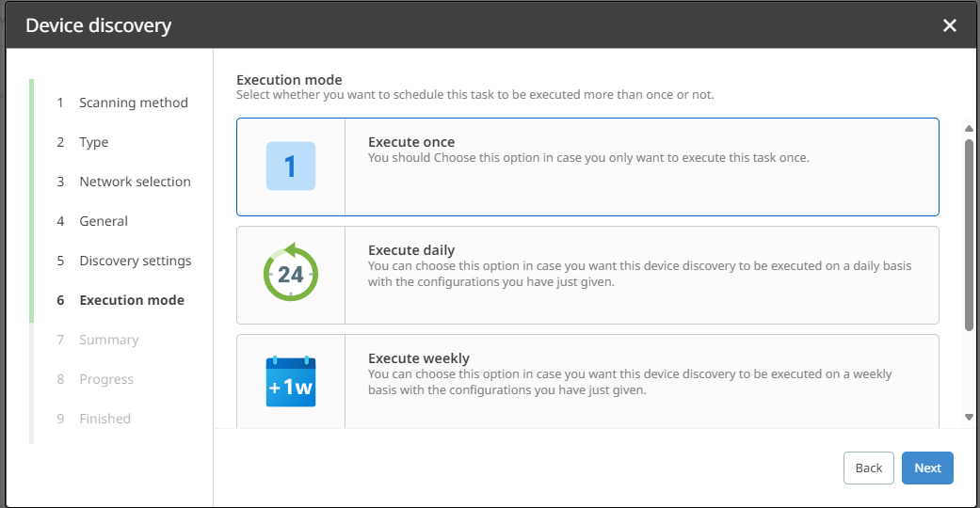Image resolution: width=980 pixels, height=508 pixels.
Task: Click the vertical scrollbar thumb
Action: pyautogui.click(x=969, y=235)
